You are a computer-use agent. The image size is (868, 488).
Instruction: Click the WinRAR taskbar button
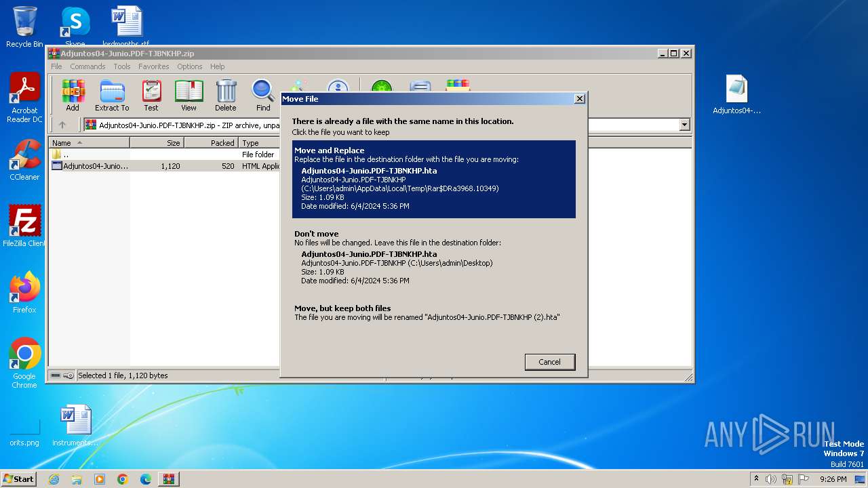coord(169,479)
